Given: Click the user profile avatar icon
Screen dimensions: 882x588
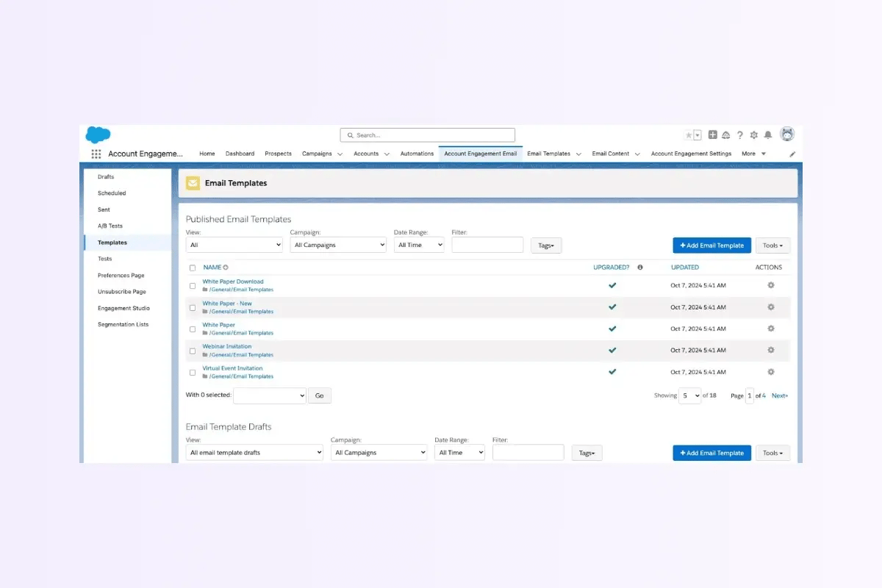Looking at the screenshot, I should (x=786, y=135).
